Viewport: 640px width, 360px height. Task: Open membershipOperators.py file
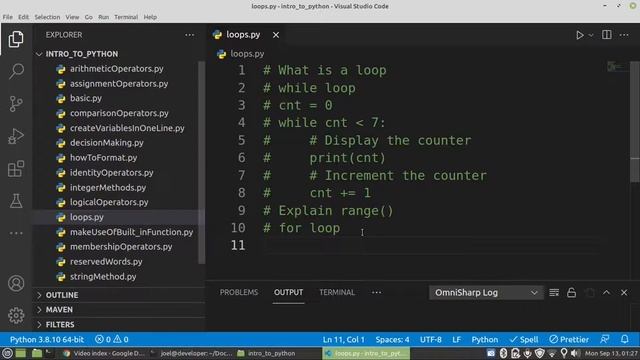(x=121, y=247)
